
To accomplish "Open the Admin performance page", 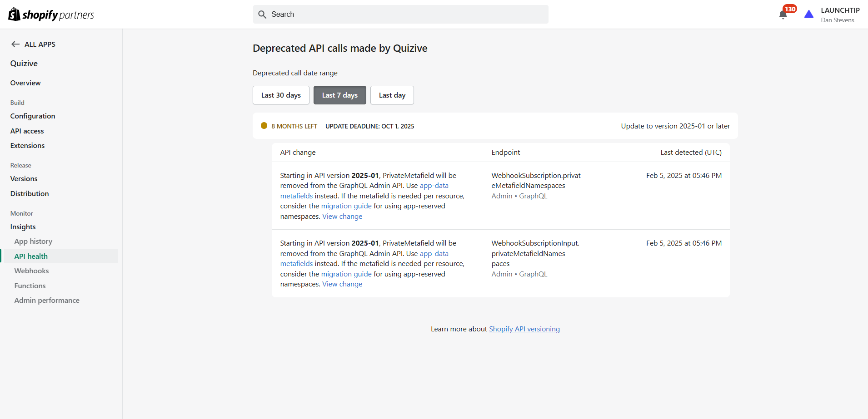I will (x=47, y=301).
